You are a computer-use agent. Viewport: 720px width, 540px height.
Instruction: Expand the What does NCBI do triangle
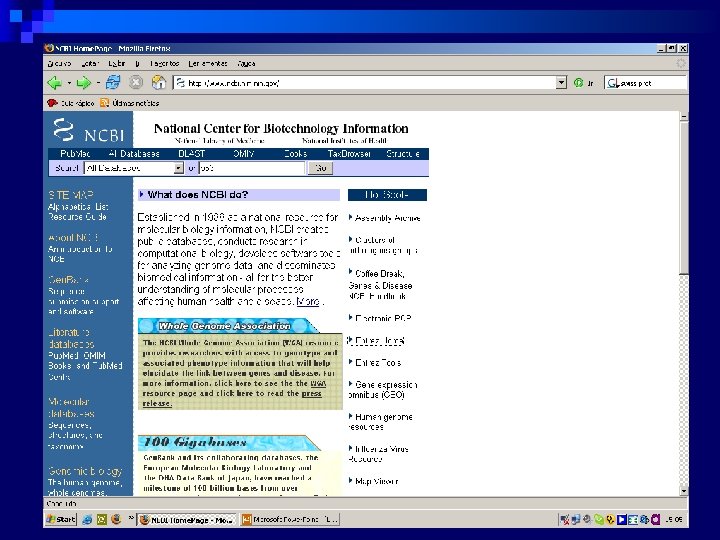pos(141,195)
